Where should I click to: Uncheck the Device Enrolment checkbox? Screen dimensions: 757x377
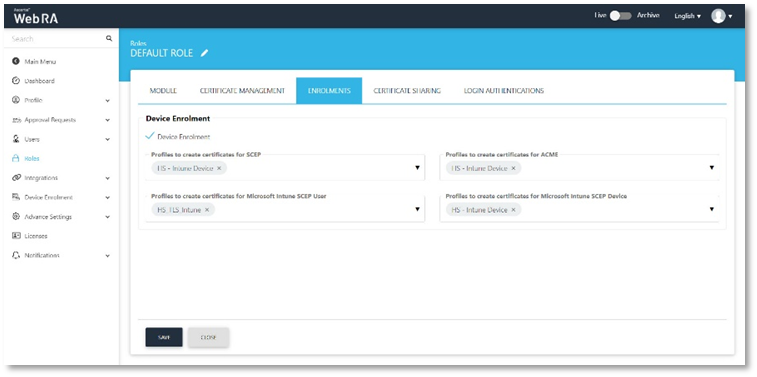pos(150,137)
